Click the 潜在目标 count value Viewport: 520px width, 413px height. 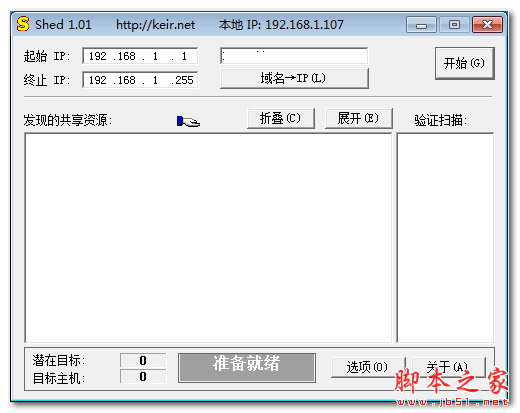[143, 360]
